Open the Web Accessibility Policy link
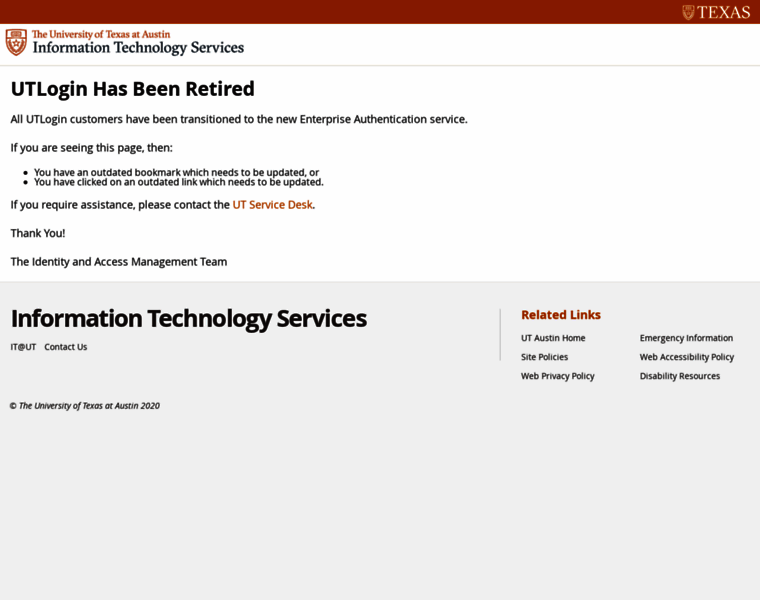The image size is (760, 600). point(687,357)
